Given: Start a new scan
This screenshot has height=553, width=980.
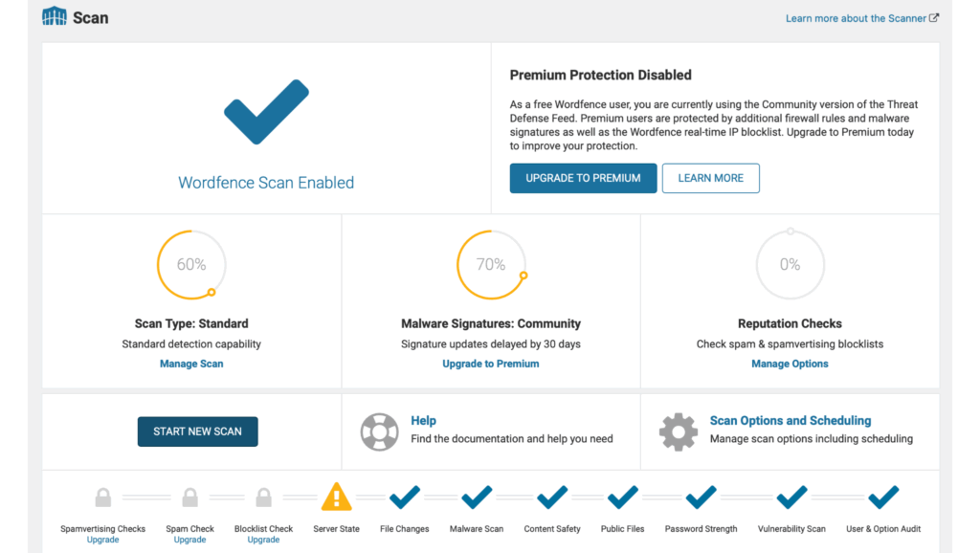Looking at the screenshot, I should [197, 431].
